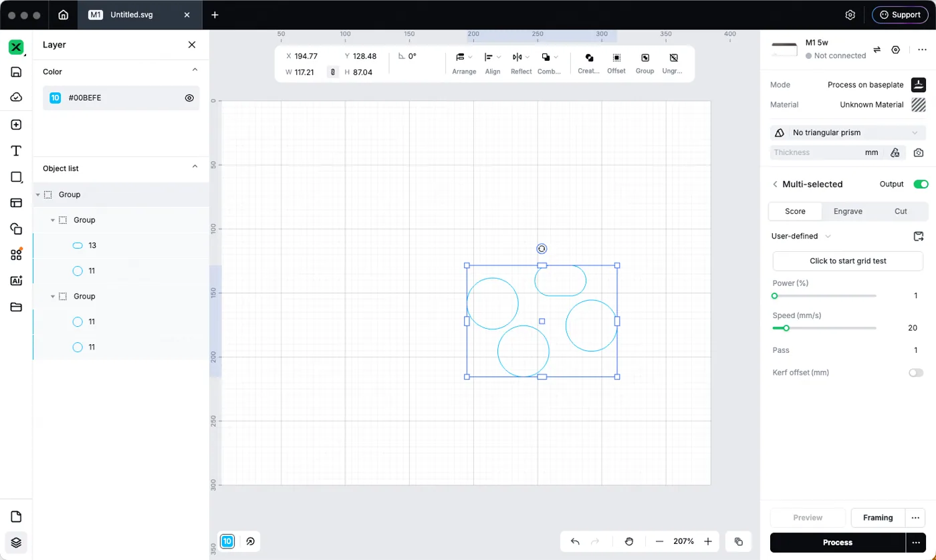Open the camera capture icon
The height and width of the screenshot is (560, 936).
click(x=919, y=152)
